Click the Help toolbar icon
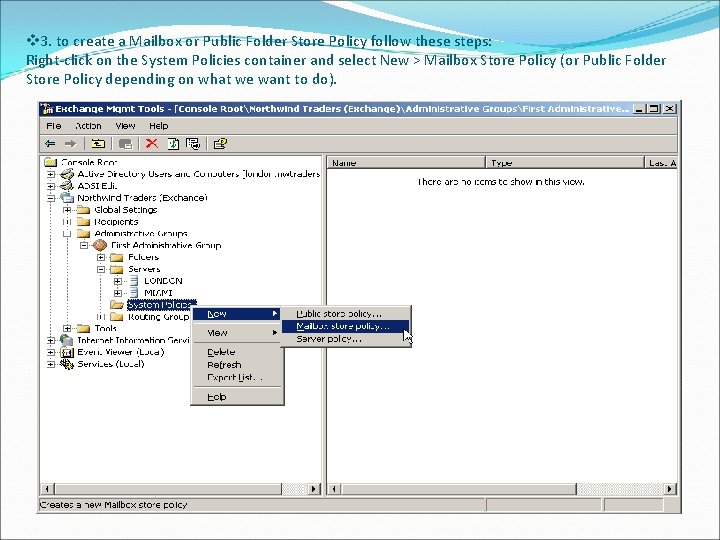 [x=220, y=144]
